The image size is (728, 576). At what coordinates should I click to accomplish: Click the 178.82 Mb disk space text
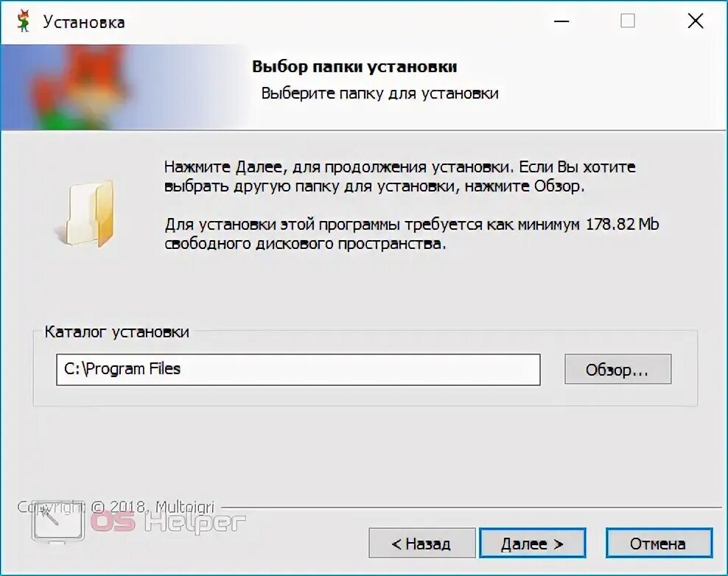click(x=622, y=224)
